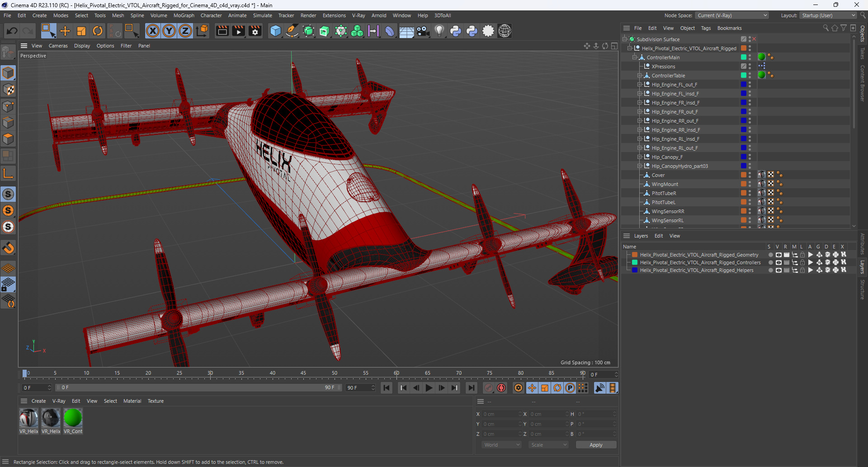Open the MoGraph menu
Image resolution: width=868 pixels, height=467 pixels.
(x=184, y=15)
